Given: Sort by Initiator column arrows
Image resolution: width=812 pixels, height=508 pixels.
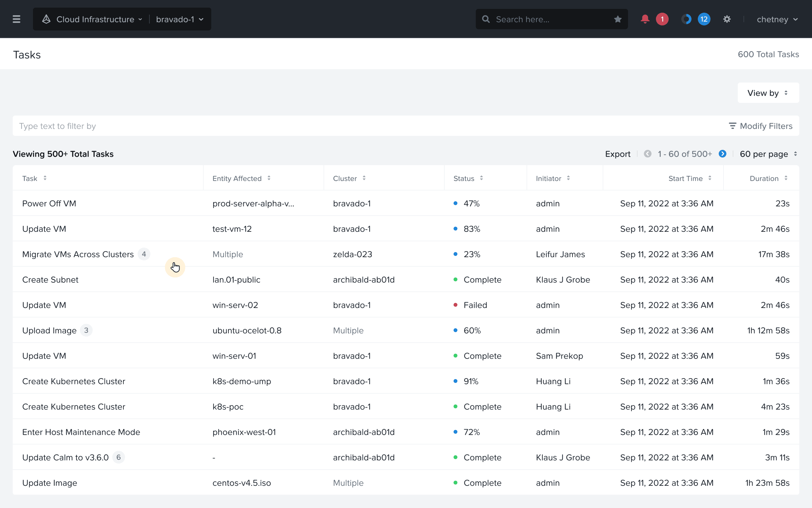Looking at the screenshot, I should tap(568, 178).
